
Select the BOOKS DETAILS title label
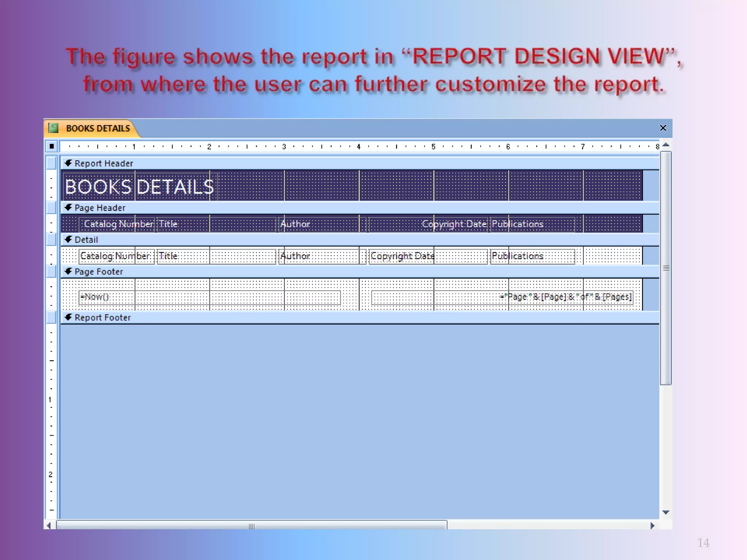coord(140,187)
